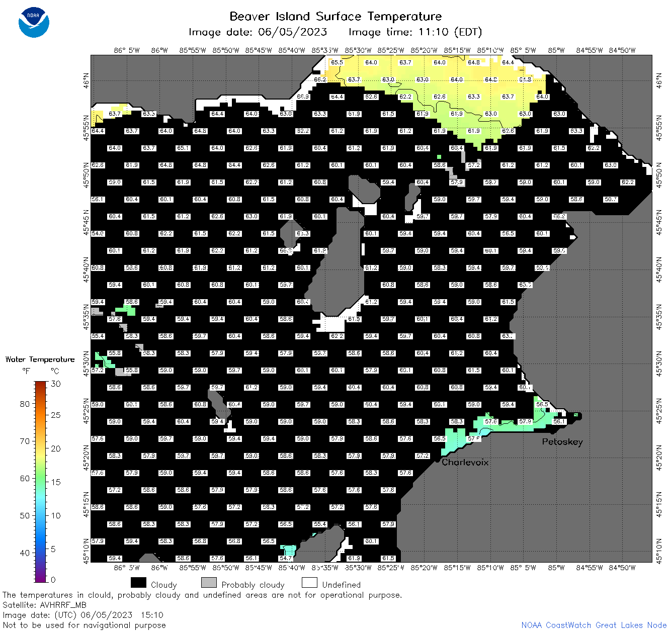The width and height of the screenshot is (672, 633).
Task: Click the 40 Fahrenheit tick label
Action: click(25, 553)
